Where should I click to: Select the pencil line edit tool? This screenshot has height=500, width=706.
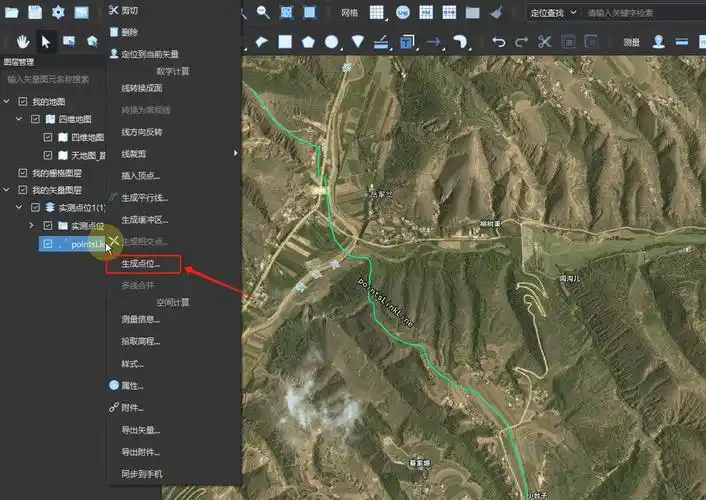pos(381,42)
